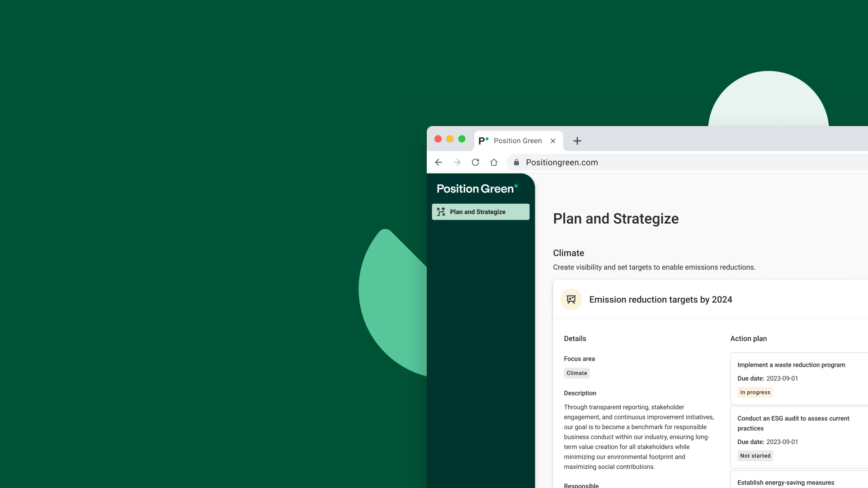868x488 pixels.
Task: Click the browser forward arrow icon
Action: tap(457, 162)
